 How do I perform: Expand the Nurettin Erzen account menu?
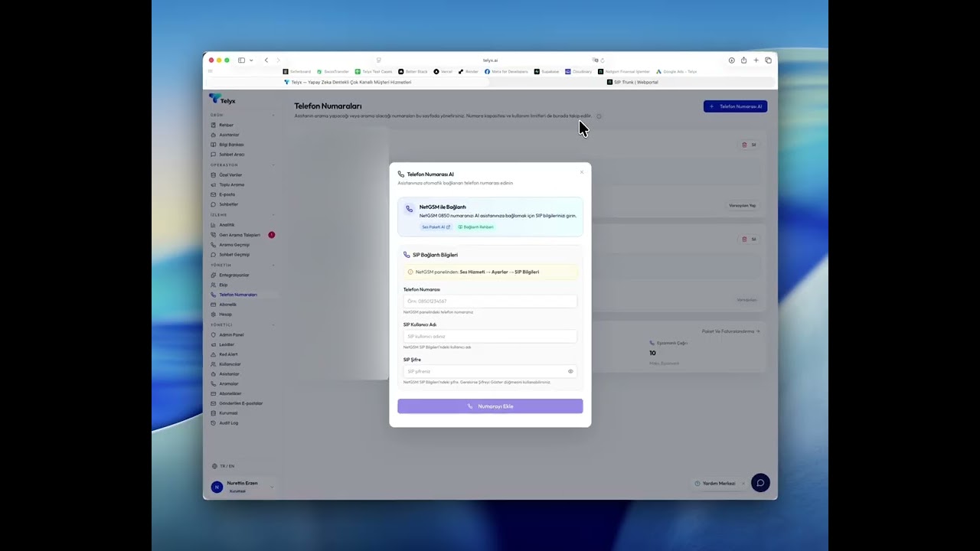pyautogui.click(x=272, y=487)
